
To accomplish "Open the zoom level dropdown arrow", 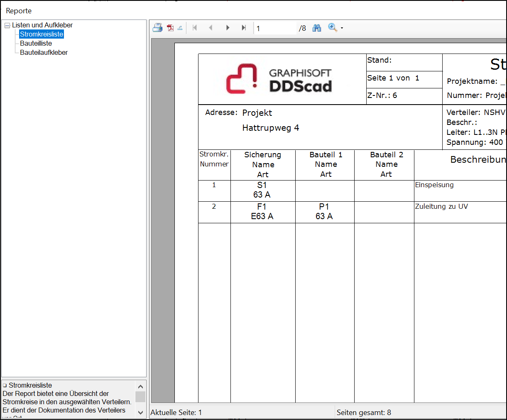I will pos(342,28).
